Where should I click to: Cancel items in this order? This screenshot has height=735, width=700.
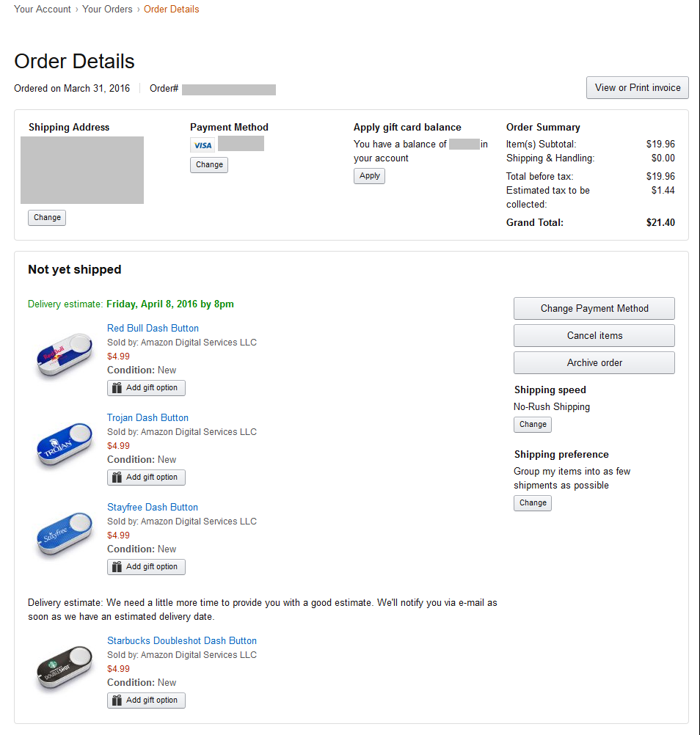[x=594, y=336]
